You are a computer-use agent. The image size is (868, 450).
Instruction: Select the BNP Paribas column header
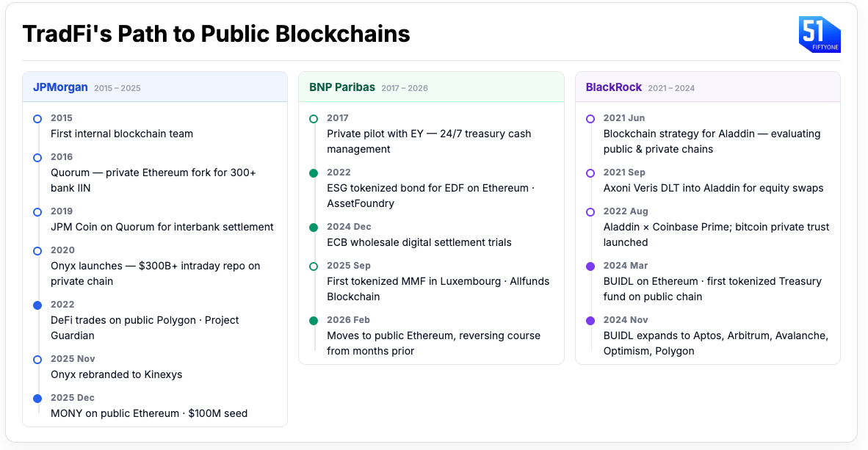tap(341, 87)
